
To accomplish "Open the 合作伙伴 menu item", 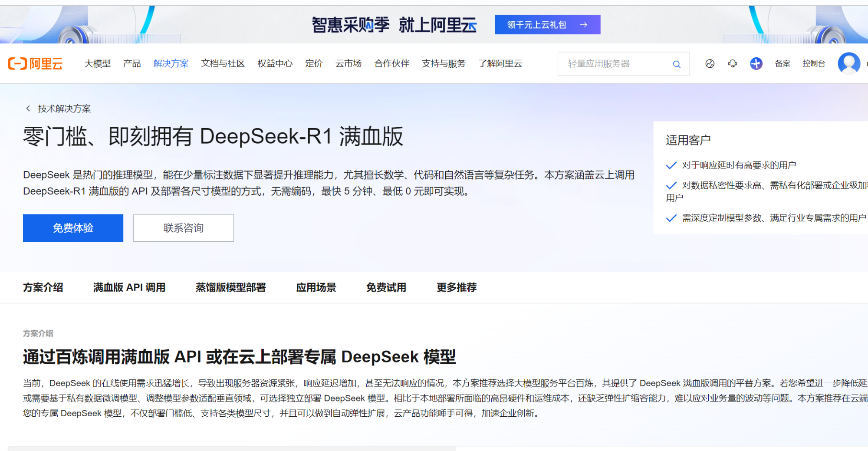I will 392,64.
